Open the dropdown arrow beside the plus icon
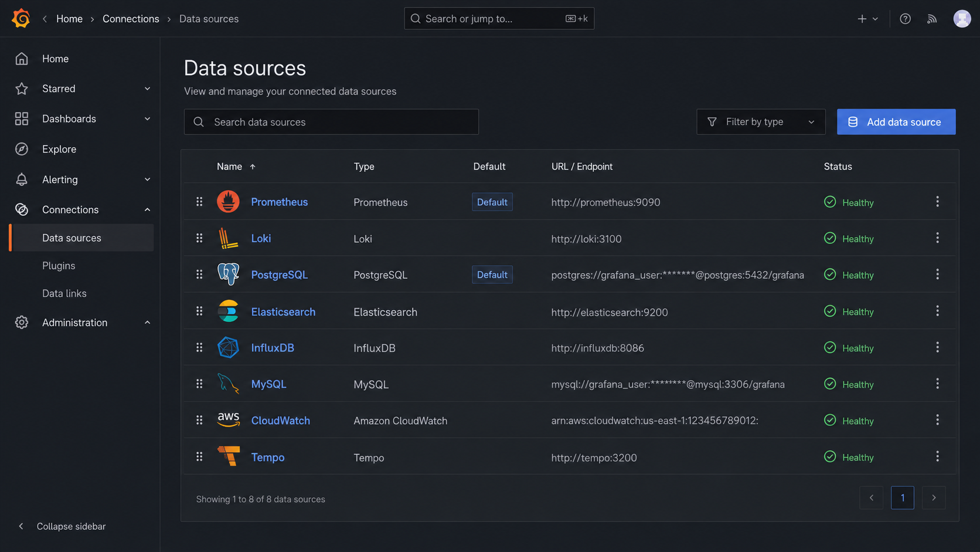The image size is (980, 552). 875,19
